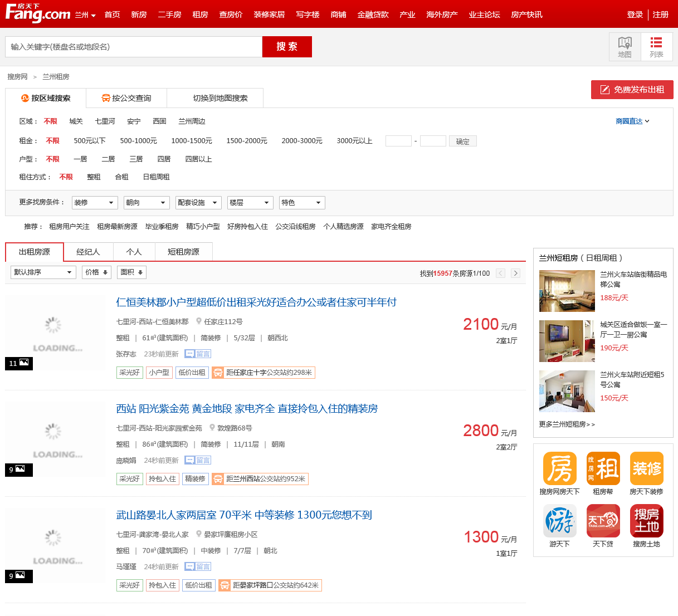Click 留言 message icon for 马瑾瑾 listing
The width and height of the screenshot is (678, 616).
click(198, 566)
